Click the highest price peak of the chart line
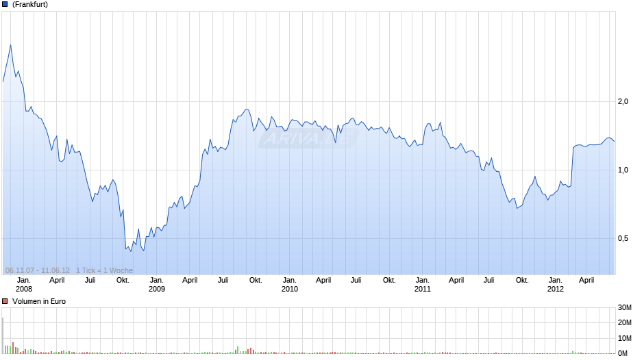Image resolution: width=644 pixels, height=360 pixels. 11,44
